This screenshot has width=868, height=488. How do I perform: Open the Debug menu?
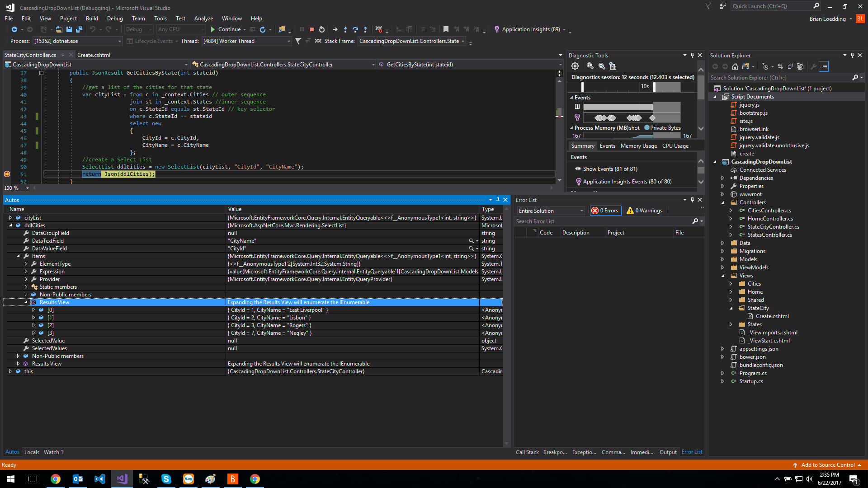click(115, 19)
